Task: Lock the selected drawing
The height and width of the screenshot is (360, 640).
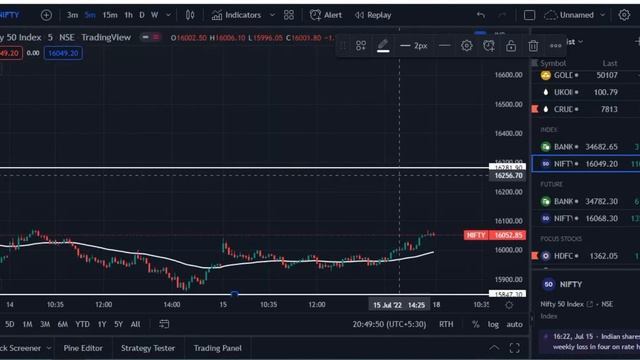Action: [x=511, y=46]
